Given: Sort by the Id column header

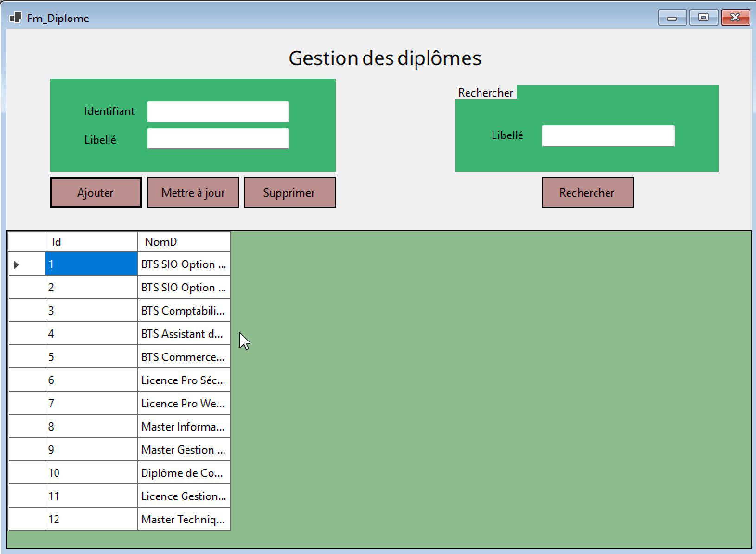Looking at the screenshot, I should [91, 242].
